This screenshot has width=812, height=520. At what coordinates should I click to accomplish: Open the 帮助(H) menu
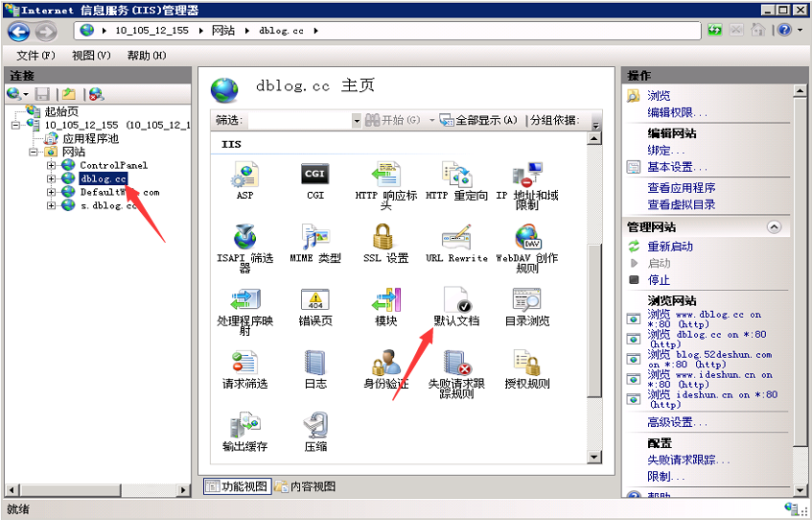tap(147, 56)
